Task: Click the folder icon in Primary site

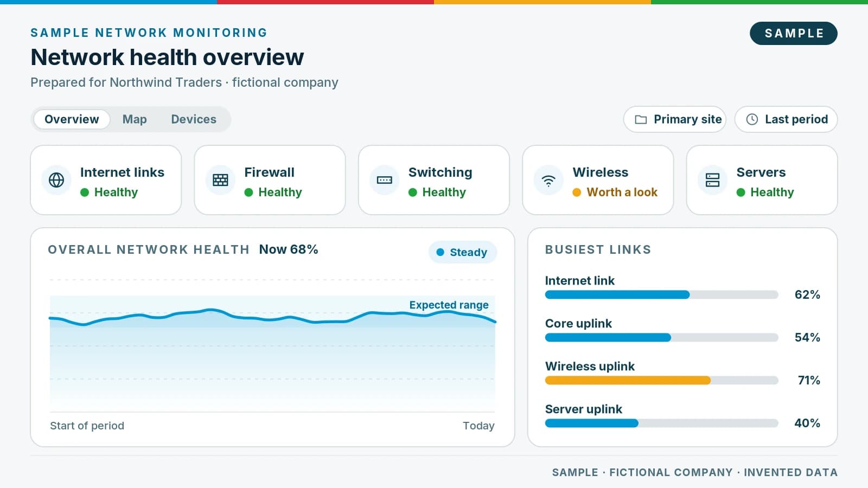Action: [641, 119]
